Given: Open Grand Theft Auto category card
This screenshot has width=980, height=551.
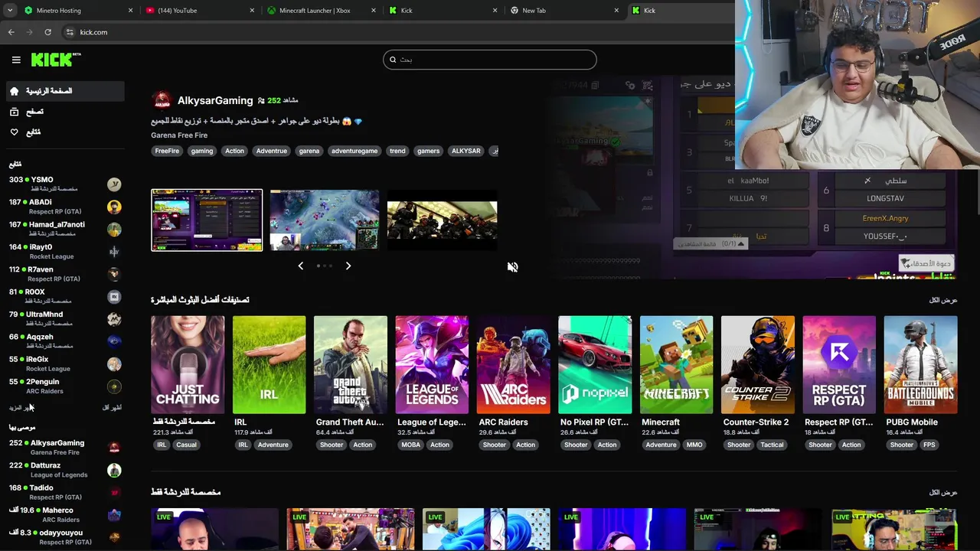Looking at the screenshot, I should point(351,365).
